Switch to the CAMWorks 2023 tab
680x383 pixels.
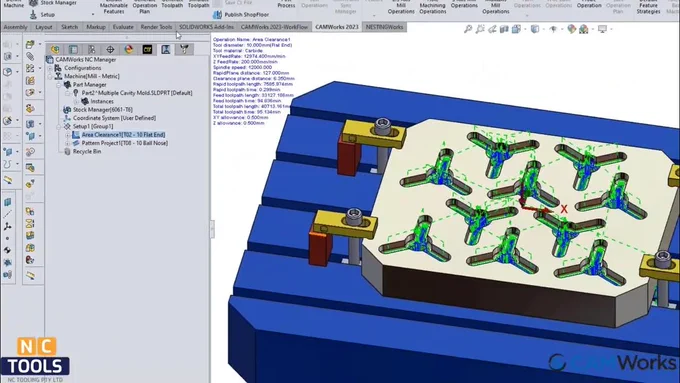[x=337, y=27]
